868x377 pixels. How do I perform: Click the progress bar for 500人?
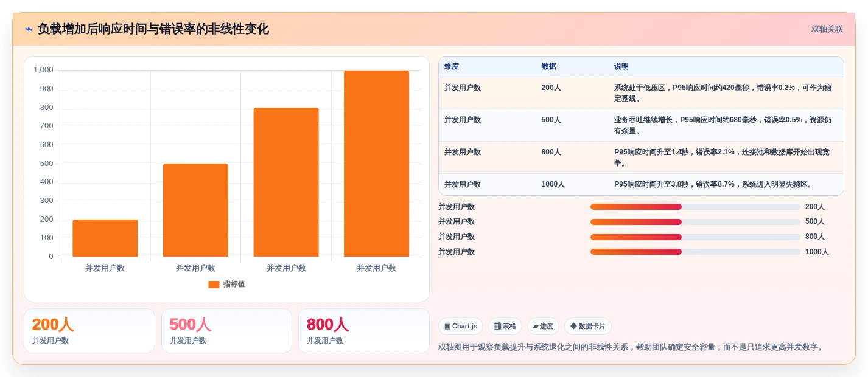coord(695,222)
